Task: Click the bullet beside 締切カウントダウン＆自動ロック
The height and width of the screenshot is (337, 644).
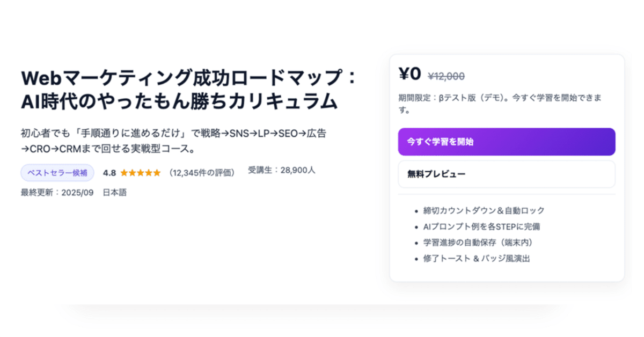Action: (x=416, y=209)
